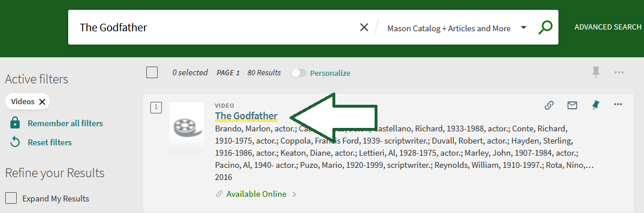Click the link icon beside Available Online
Viewport: 644px width, 213px height.
pos(219,194)
